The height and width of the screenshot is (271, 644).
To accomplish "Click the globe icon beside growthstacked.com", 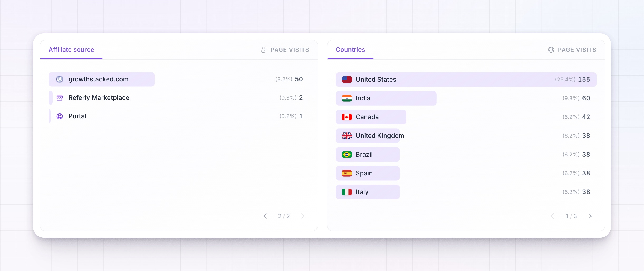I will coord(60,79).
